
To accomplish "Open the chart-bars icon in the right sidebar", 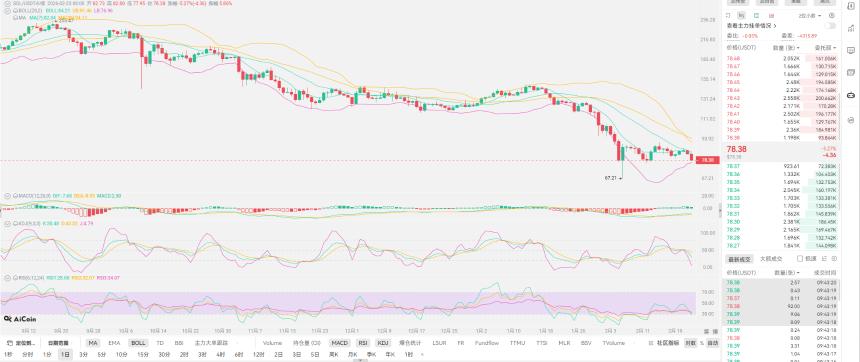I will tap(851, 29).
